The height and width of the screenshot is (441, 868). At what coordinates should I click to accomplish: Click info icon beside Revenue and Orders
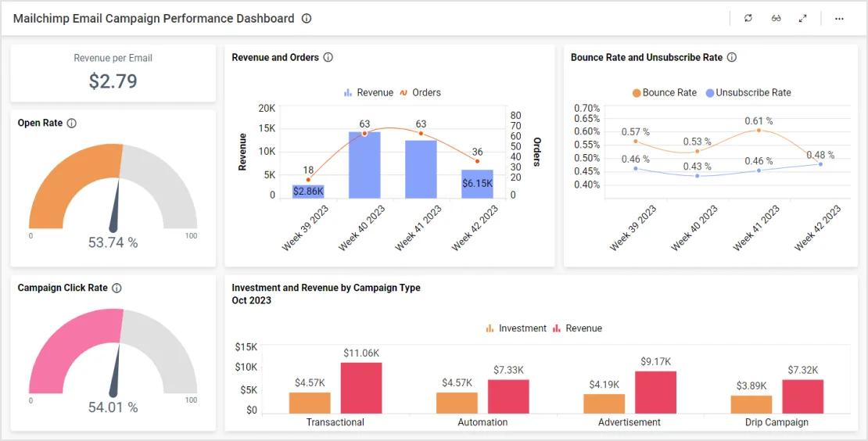[328, 57]
